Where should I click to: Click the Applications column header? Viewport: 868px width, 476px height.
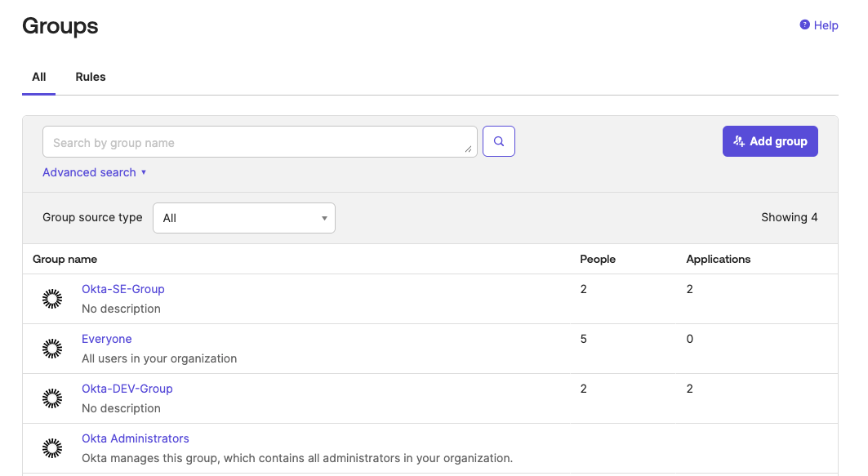point(719,259)
